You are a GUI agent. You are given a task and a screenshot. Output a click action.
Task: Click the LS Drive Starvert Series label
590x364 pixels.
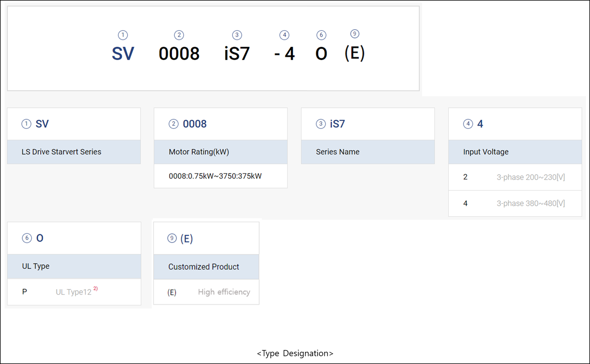[61, 152]
